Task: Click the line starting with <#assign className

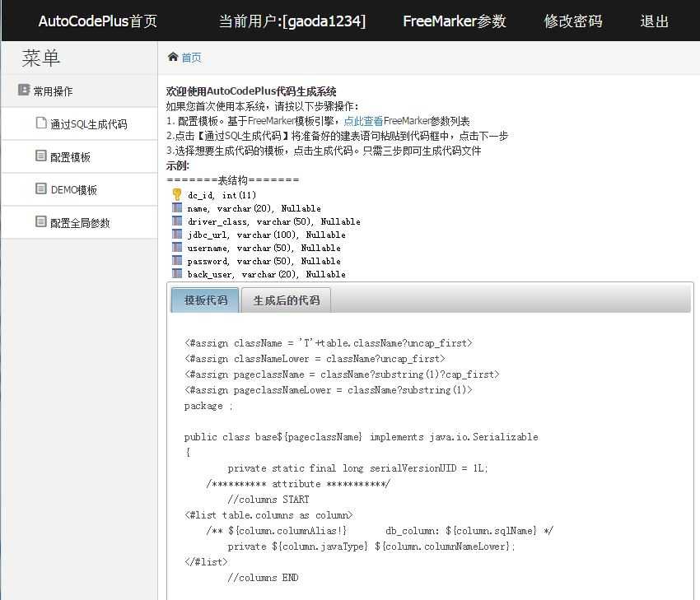Action: [329, 343]
